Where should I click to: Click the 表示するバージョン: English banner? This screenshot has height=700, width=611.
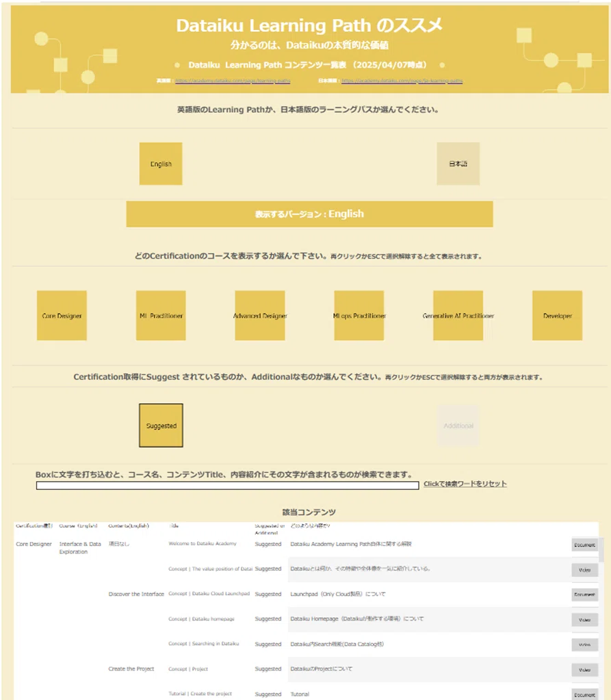tap(309, 214)
